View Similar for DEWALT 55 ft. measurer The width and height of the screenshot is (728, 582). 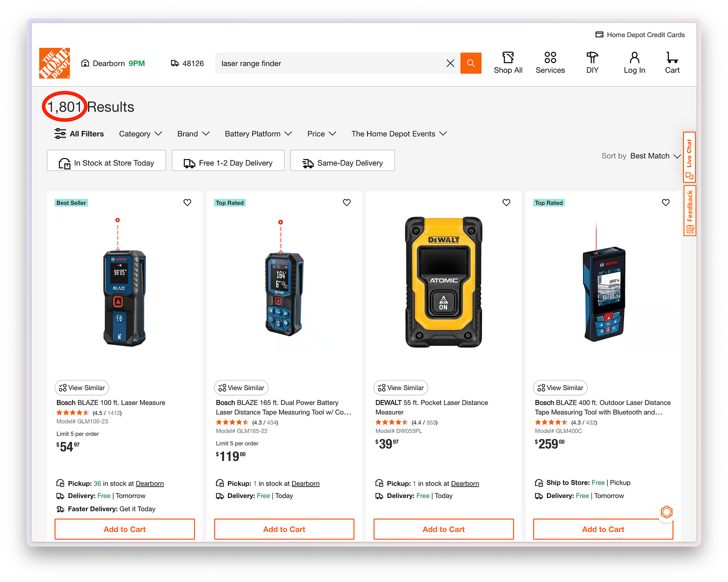pyautogui.click(x=401, y=387)
